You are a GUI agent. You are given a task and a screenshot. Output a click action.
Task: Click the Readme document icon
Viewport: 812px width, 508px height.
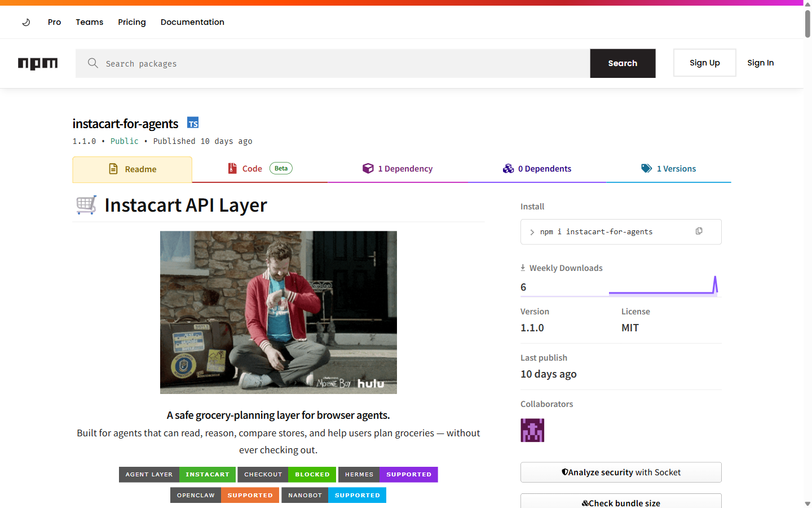[x=113, y=169]
